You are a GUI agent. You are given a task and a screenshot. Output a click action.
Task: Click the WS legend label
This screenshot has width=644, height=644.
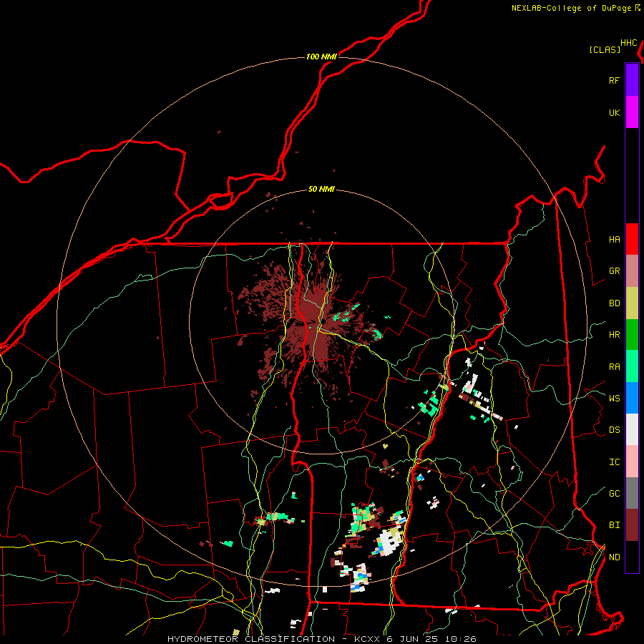[x=614, y=399]
